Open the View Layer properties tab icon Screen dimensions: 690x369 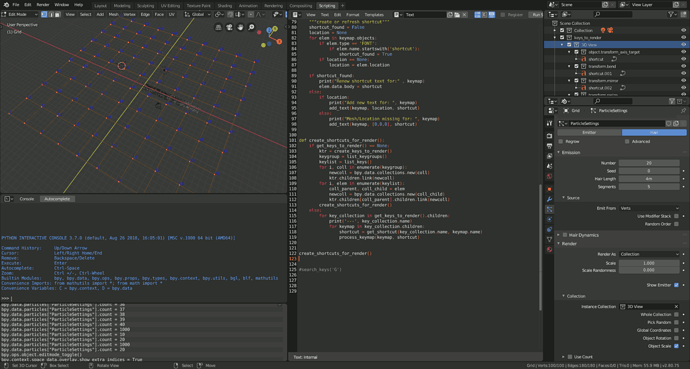[x=549, y=156]
